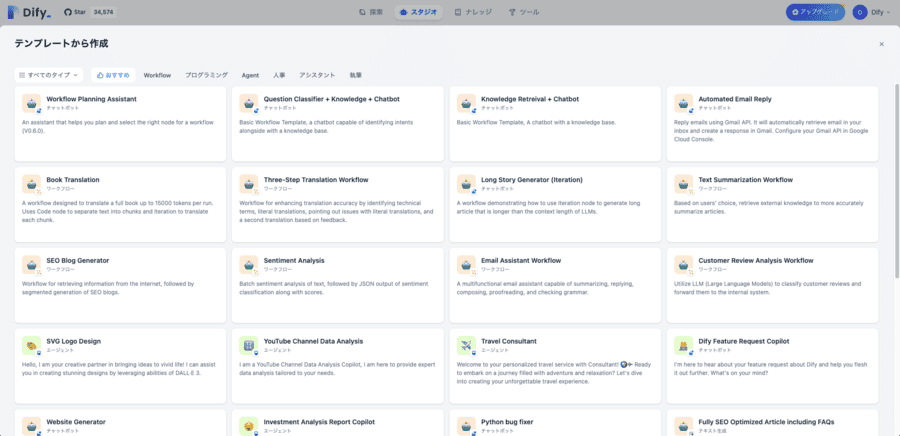Click the Book Translation template icon
The image size is (900, 436).
(32, 184)
